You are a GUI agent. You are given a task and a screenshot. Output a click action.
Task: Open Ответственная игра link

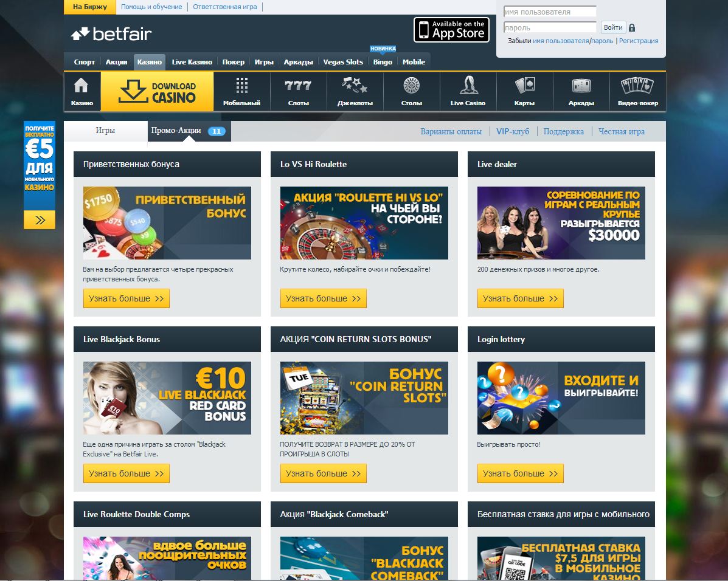224,7
